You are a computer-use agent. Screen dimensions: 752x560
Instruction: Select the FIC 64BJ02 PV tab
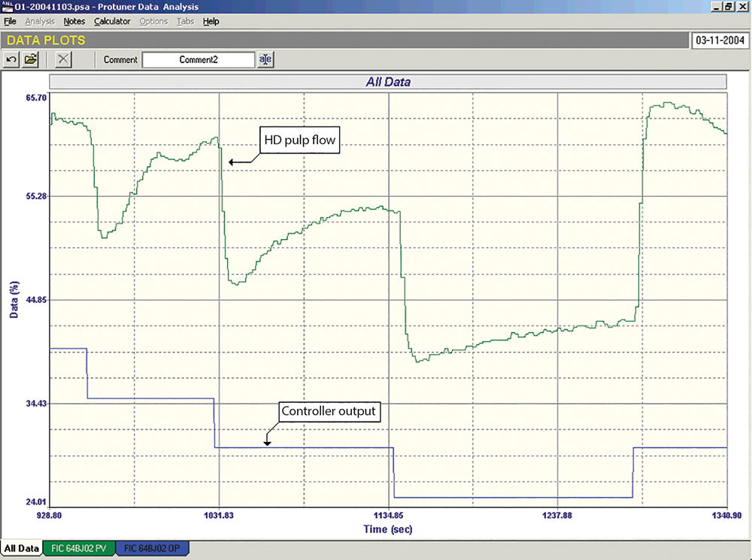click(x=80, y=549)
